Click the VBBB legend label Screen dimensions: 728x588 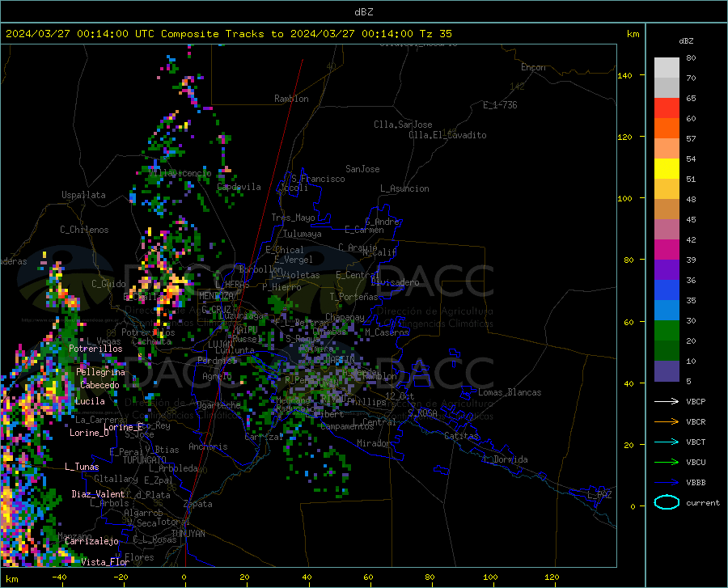(696, 483)
